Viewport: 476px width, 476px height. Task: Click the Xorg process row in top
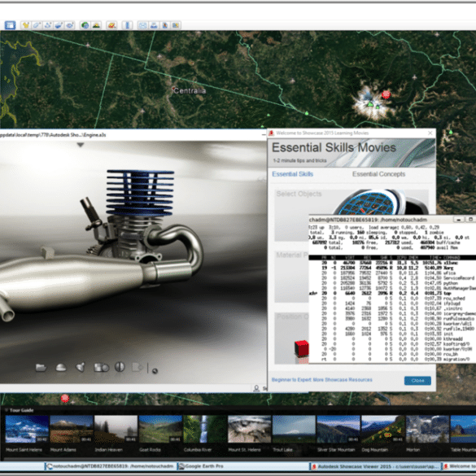(392, 268)
